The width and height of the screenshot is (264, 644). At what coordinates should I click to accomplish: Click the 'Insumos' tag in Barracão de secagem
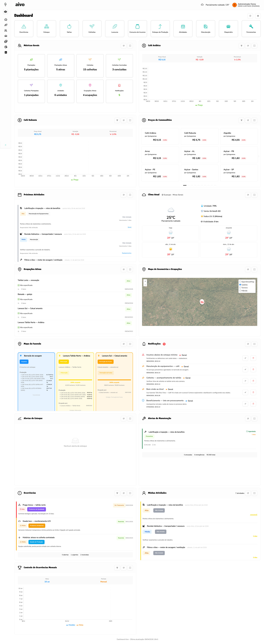point(24,361)
